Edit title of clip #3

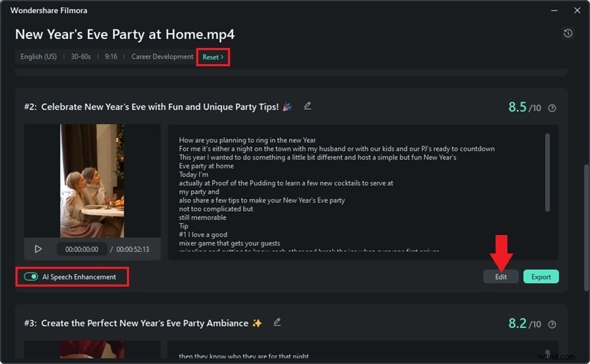tap(277, 322)
